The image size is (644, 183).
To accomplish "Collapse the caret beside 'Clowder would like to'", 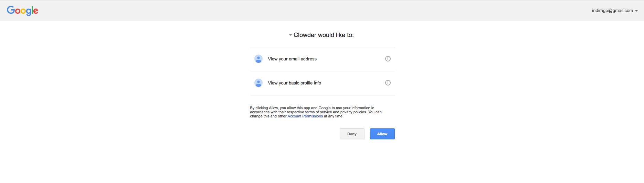I will (291, 35).
